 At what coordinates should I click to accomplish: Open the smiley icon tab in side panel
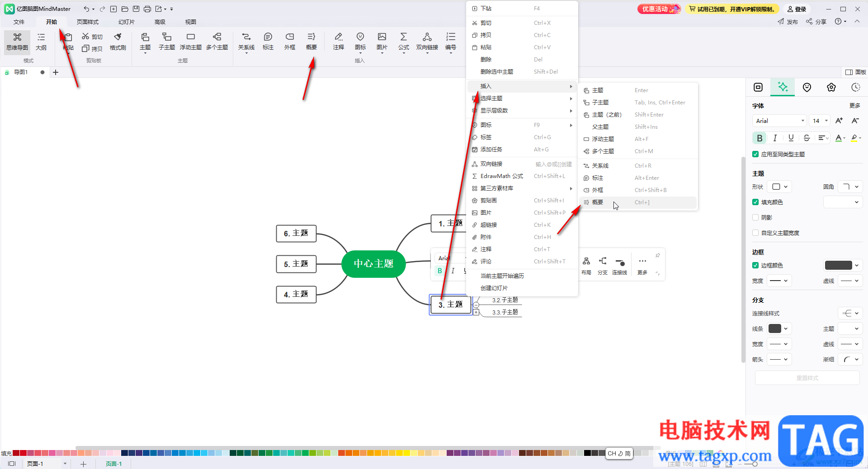807,87
